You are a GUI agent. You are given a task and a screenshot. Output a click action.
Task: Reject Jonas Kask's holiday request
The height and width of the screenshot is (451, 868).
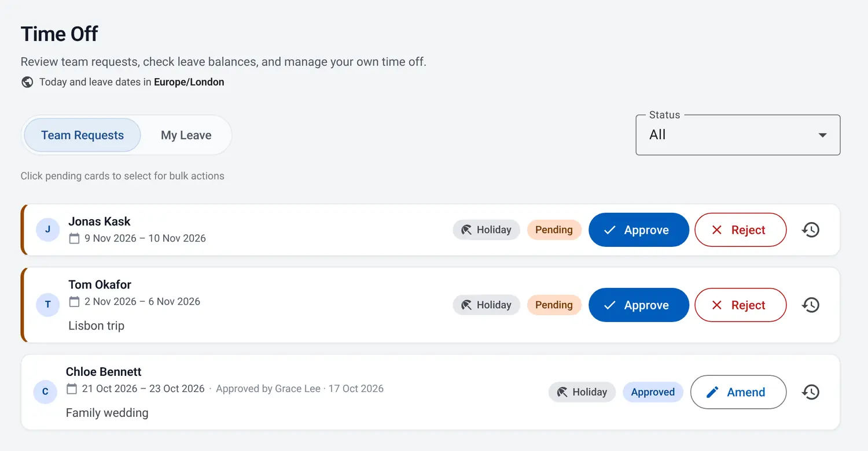(741, 230)
